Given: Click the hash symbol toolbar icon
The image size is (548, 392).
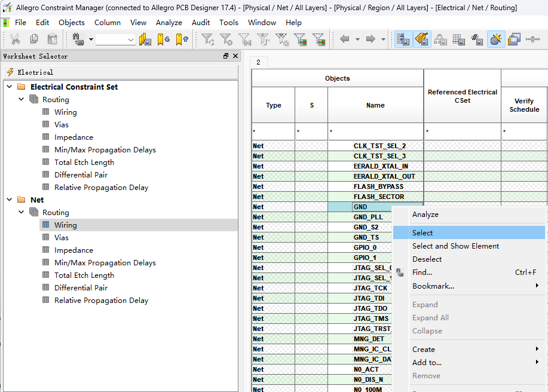Looking at the screenshot, I should click(x=477, y=39).
